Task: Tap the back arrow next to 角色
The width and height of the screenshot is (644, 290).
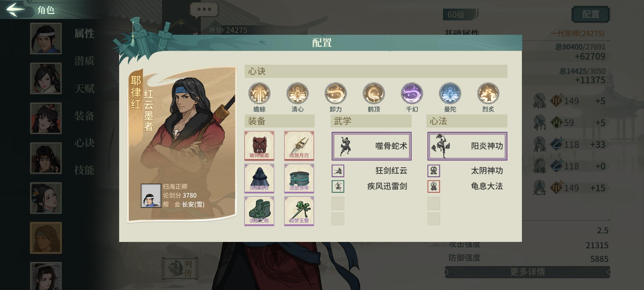Action: click(16, 9)
